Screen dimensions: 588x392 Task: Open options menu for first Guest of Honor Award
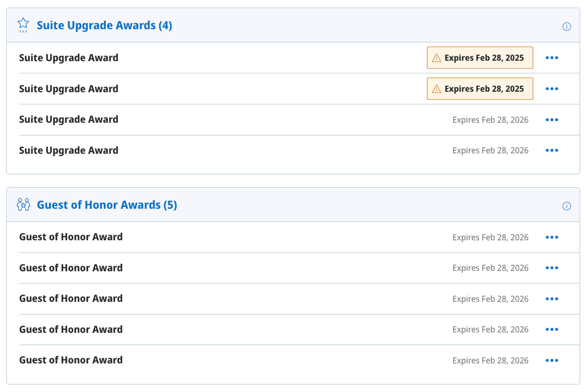tap(552, 237)
